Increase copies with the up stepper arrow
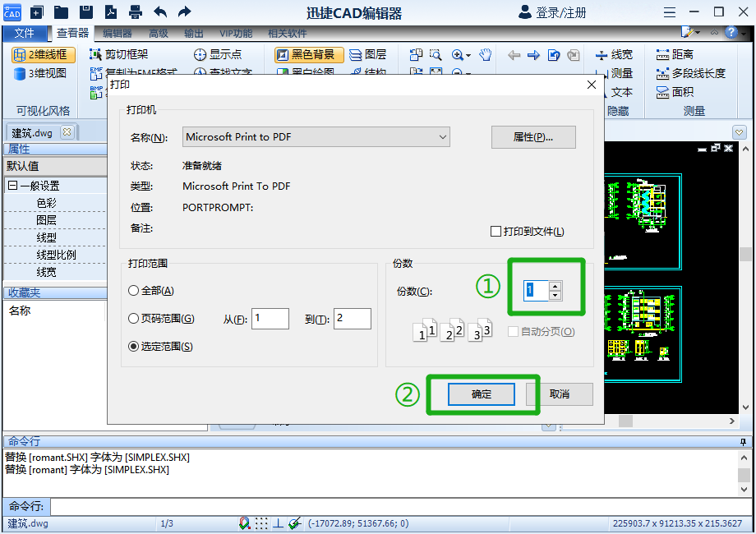Image resolution: width=756 pixels, height=534 pixels. [555, 286]
